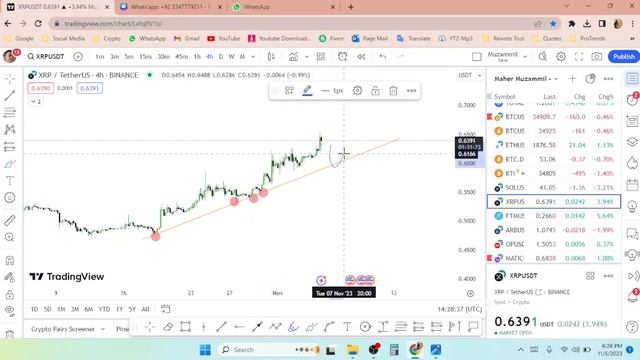Select SOLUS row in watchlist

click(554, 187)
